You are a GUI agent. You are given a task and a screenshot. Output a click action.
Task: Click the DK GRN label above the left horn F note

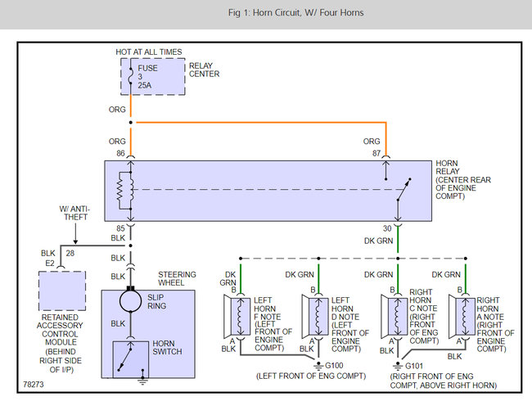point(228,278)
